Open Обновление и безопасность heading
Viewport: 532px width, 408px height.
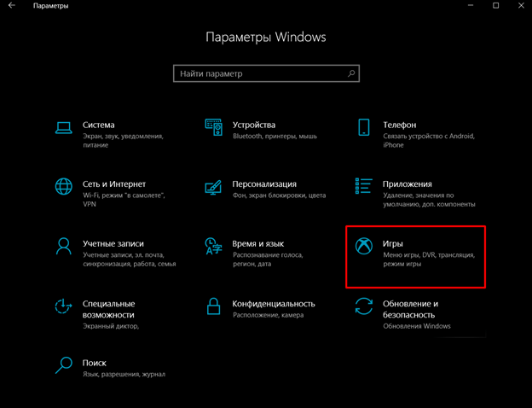point(410,309)
